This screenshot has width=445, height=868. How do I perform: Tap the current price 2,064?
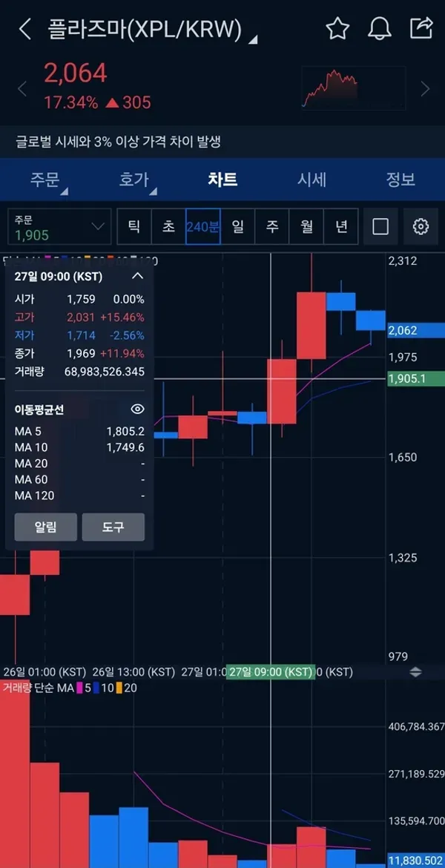(x=75, y=73)
